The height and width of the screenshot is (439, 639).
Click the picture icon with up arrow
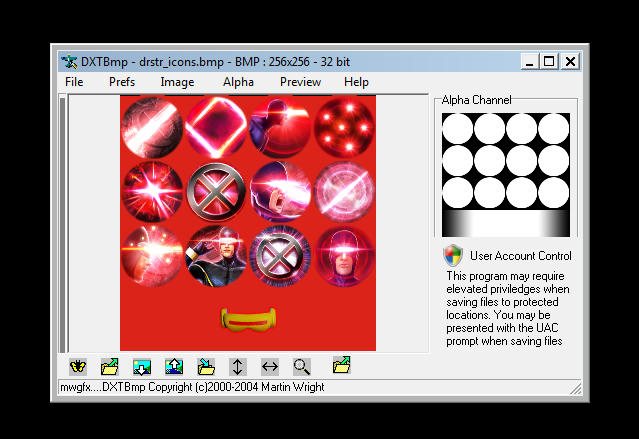click(x=174, y=366)
